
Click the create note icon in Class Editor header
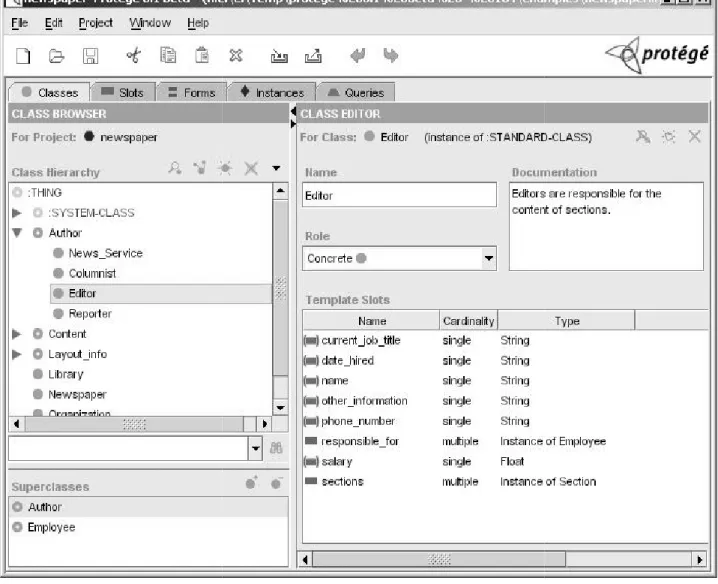pos(669,136)
